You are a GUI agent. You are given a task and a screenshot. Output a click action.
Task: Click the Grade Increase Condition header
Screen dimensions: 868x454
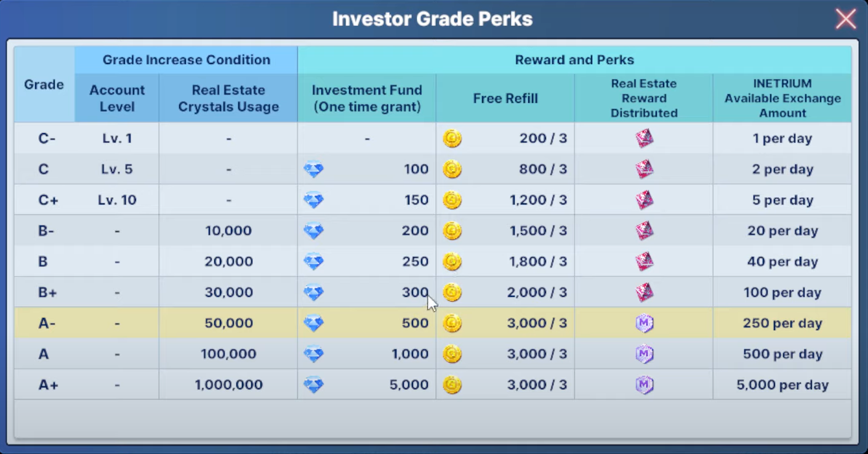pos(186,60)
